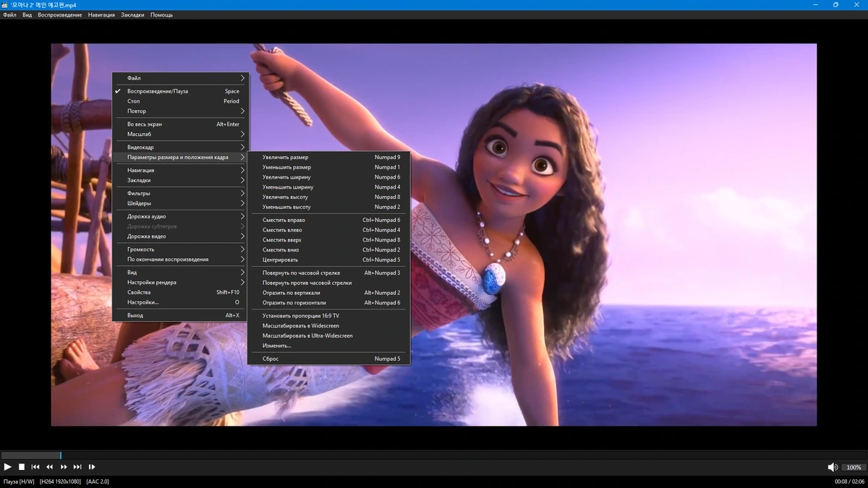Expand Закладки submenu in context menu
Screen dimensions: 868x488
tap(180, 180)
